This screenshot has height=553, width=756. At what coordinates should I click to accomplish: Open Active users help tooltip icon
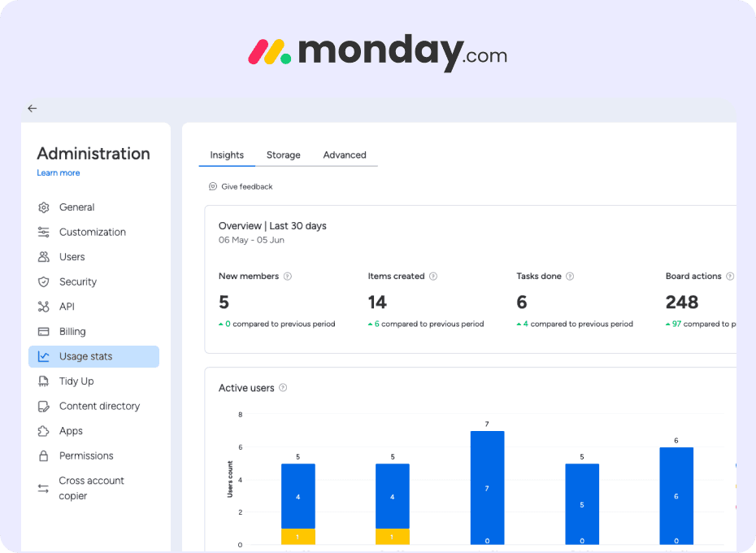pyautogui.click(x=283, y=387)
